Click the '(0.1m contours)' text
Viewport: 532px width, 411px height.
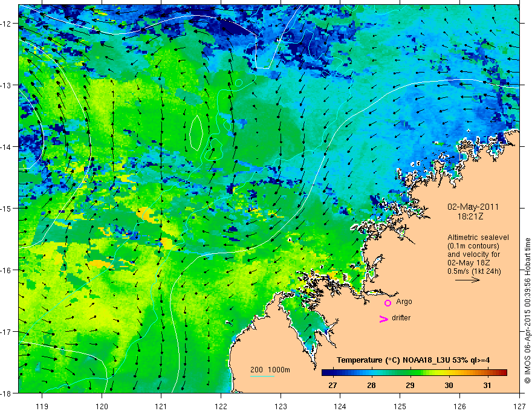[x=473, y=246]
